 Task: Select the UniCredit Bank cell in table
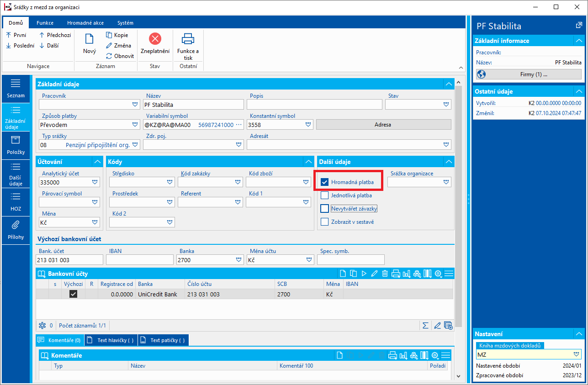(160, 295)
